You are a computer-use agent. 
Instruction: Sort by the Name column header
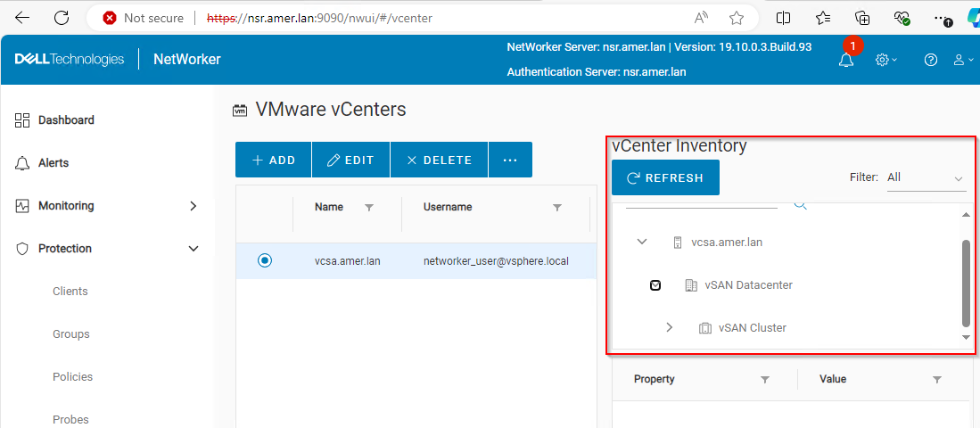pyautogui.click(x=329, y=207)
